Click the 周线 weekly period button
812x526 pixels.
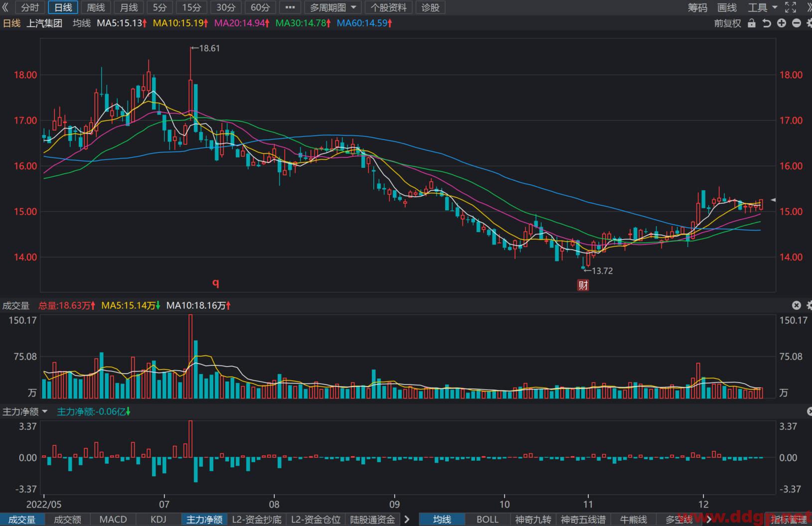click(96, 7)
